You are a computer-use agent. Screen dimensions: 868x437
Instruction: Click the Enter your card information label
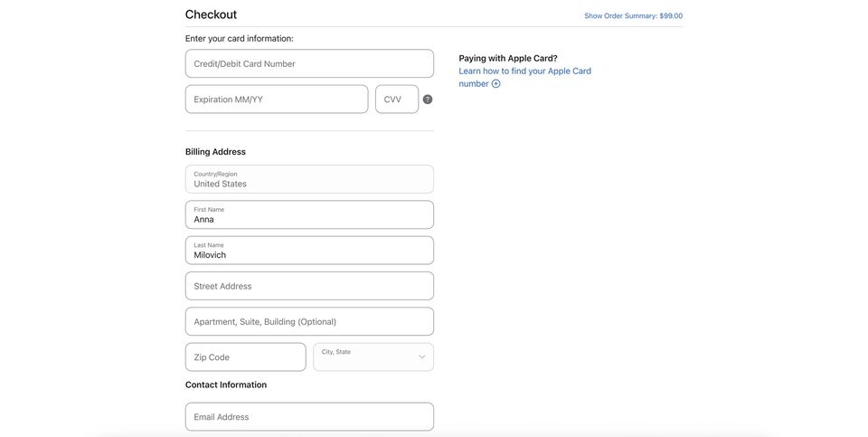click(x=239, y=39)
